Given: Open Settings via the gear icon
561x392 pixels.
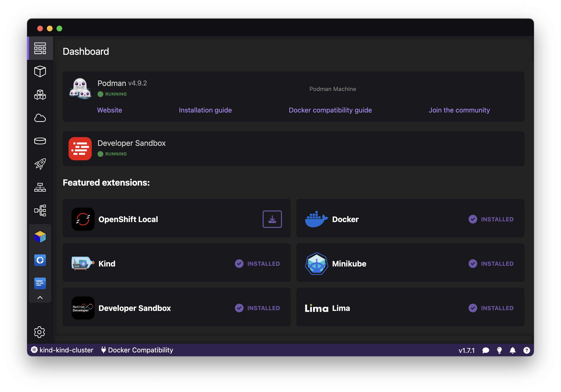Looking at the screenshot, I should pyautogui.click(x=40, y=332).
